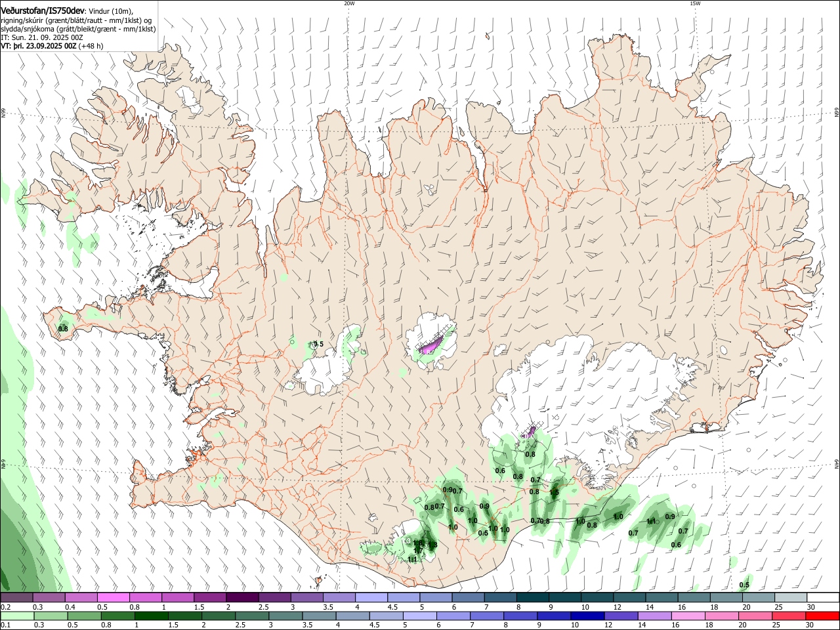Pick the pale pink 16 swatch in bottom legend row
This screenshot has width=840, height=630.
[687, 616]
